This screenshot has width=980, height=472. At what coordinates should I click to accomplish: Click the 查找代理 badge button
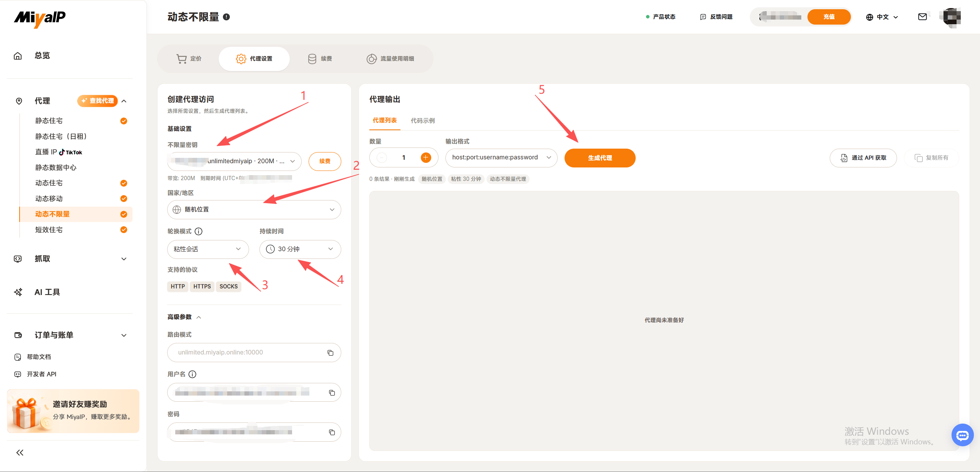(98, 101)
